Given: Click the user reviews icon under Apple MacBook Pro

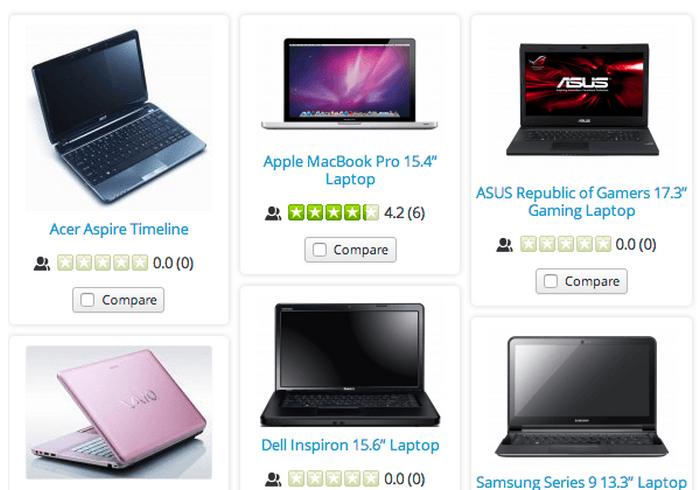Looking at the screenshot, I should pos(273,213).
